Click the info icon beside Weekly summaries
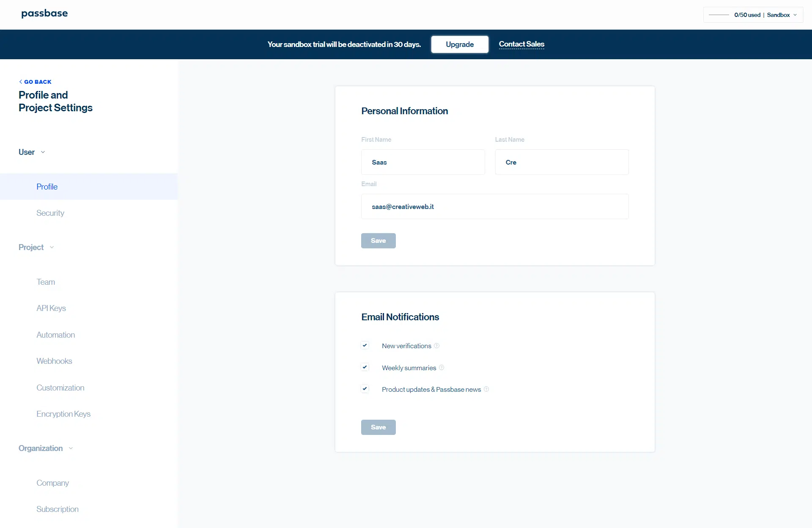 (x=442, y=367)
